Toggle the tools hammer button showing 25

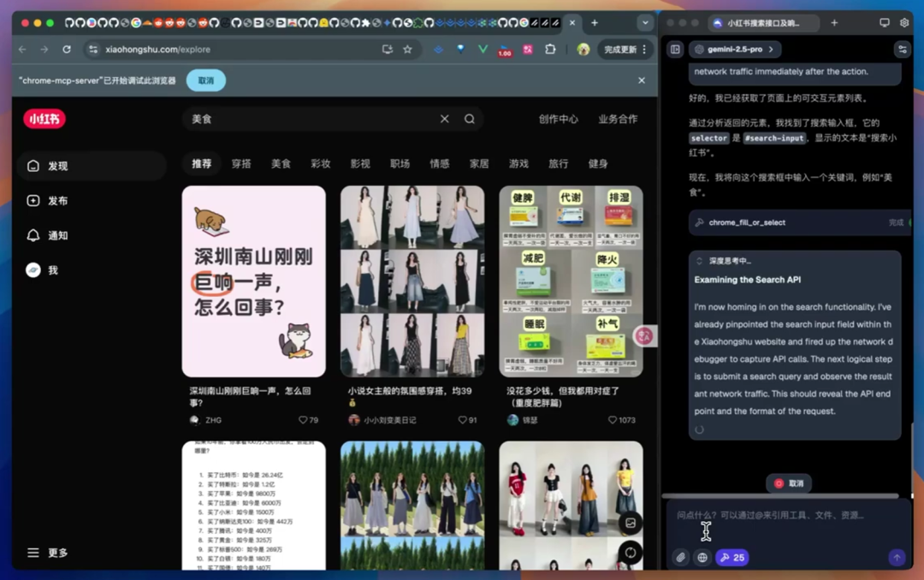click(732, 558)
